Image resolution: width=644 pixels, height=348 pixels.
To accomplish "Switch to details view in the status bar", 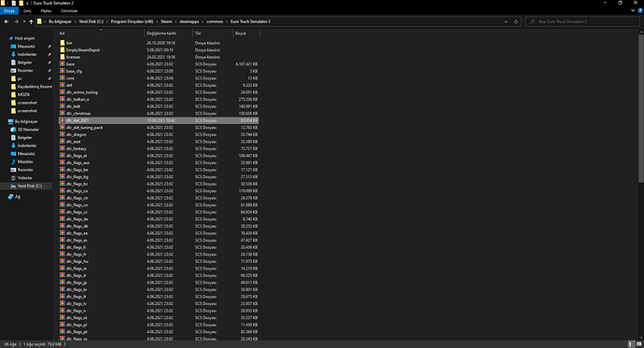I will (631, 344).
